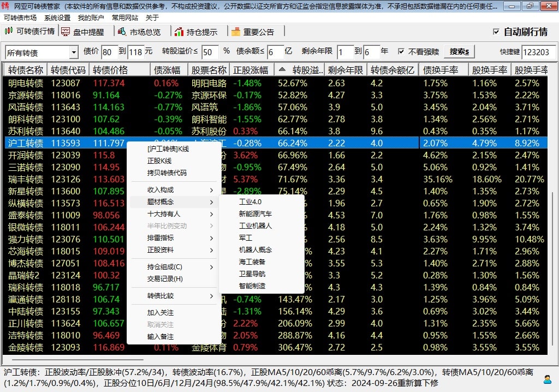Select the 正川转债 row
559x392 pixels.
(x=276, y=324)
